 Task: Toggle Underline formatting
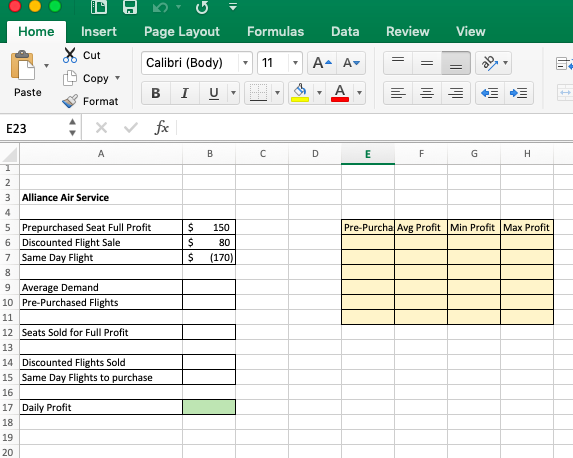coord(214,93)
